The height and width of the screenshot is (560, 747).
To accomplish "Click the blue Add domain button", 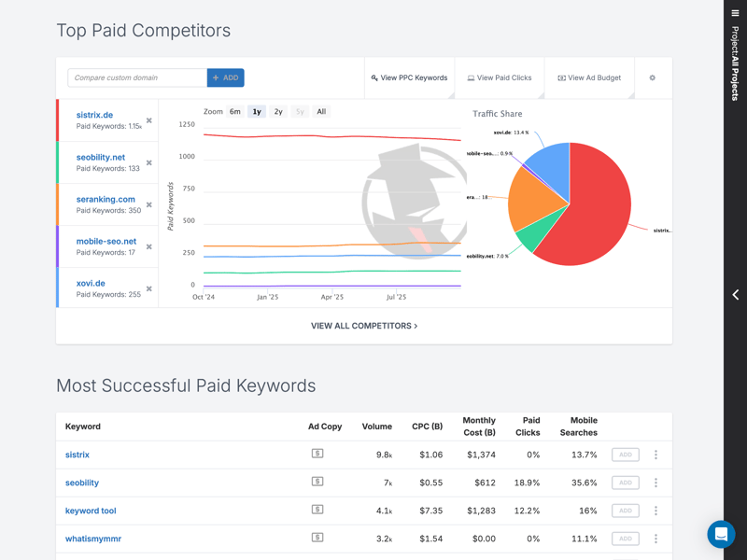I will 226,78.
